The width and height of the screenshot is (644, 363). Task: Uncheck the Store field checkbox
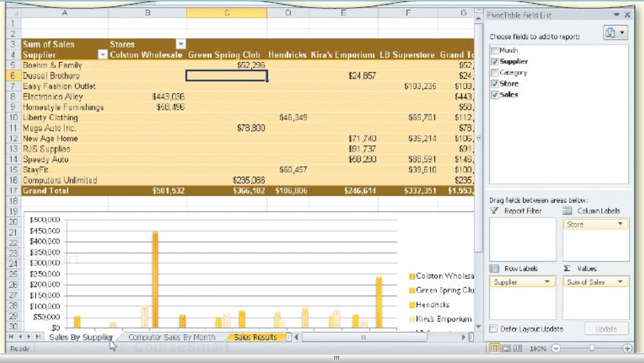495,84
